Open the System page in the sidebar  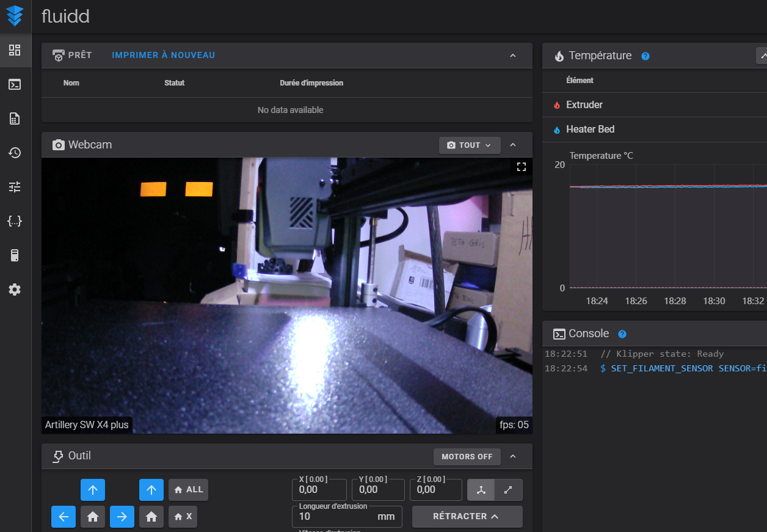pos(15,255)
